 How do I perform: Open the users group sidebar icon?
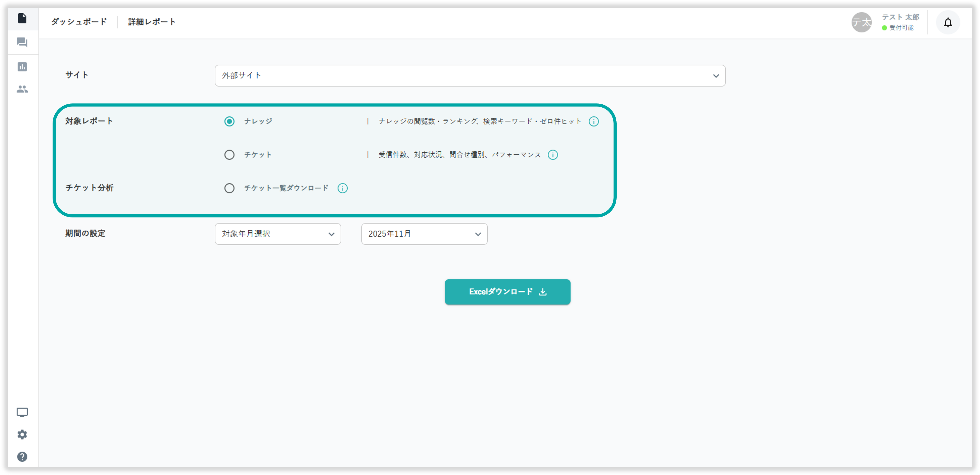tap(22, 89)
